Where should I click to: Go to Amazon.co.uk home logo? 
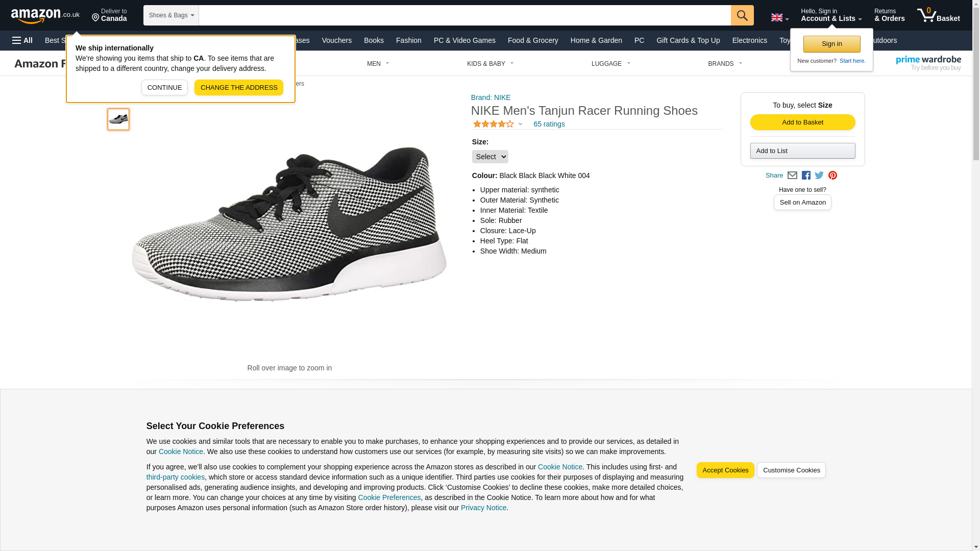coord(45,15)
